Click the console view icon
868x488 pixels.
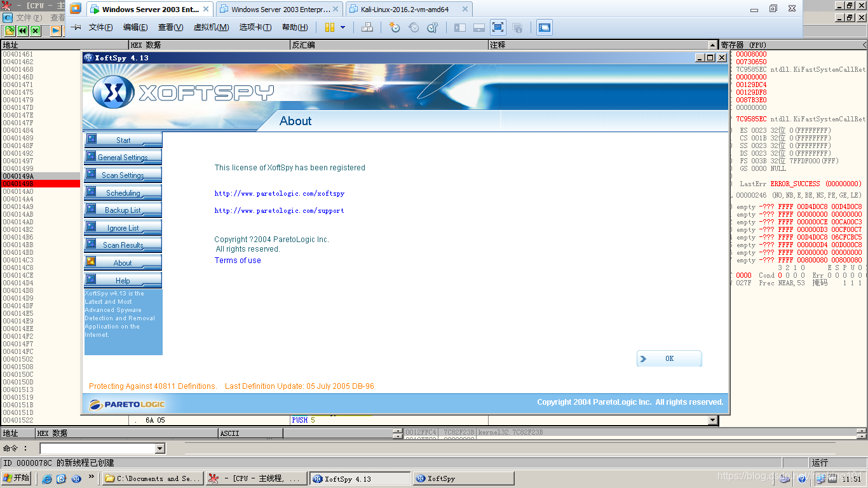(545, 27)
